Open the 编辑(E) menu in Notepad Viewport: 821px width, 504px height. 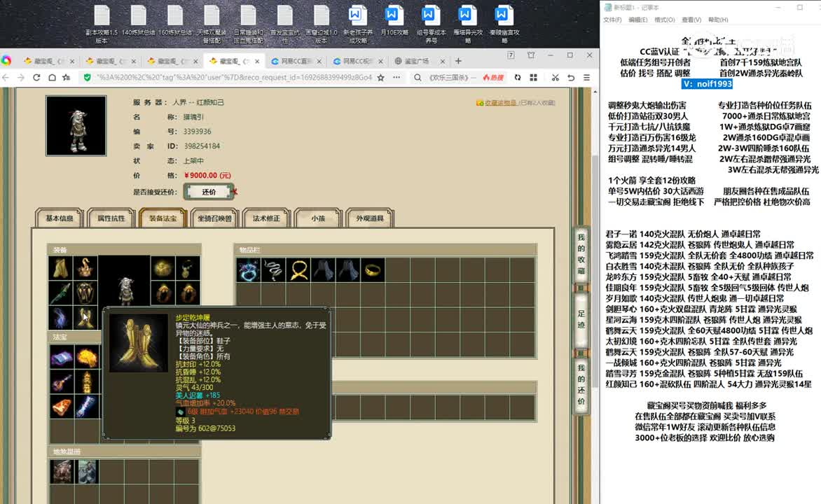(637, 20)
